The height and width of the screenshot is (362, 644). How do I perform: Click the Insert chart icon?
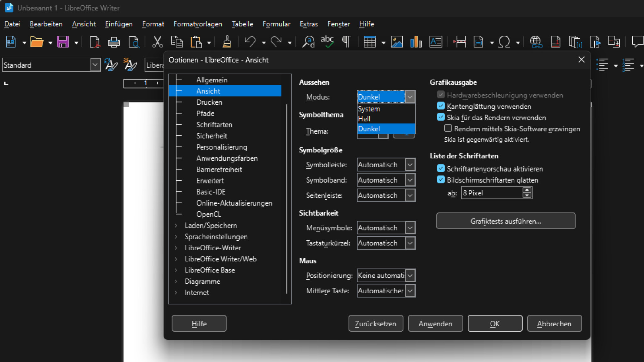pyautogui.click(x=416, y=42)
